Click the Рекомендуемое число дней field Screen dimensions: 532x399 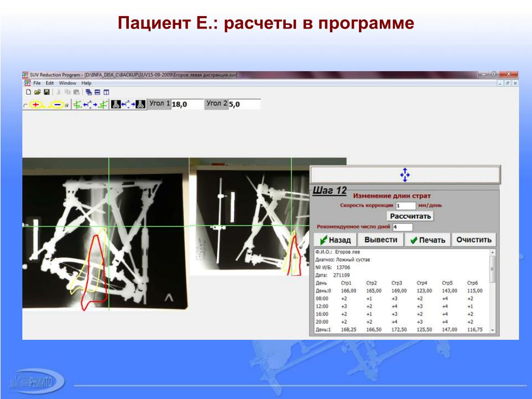pos(403,227)
